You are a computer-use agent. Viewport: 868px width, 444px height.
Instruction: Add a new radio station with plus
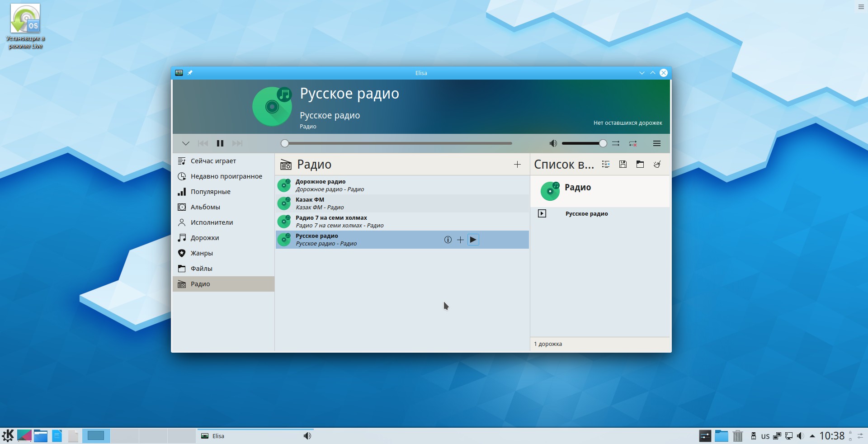coord(518,165)
